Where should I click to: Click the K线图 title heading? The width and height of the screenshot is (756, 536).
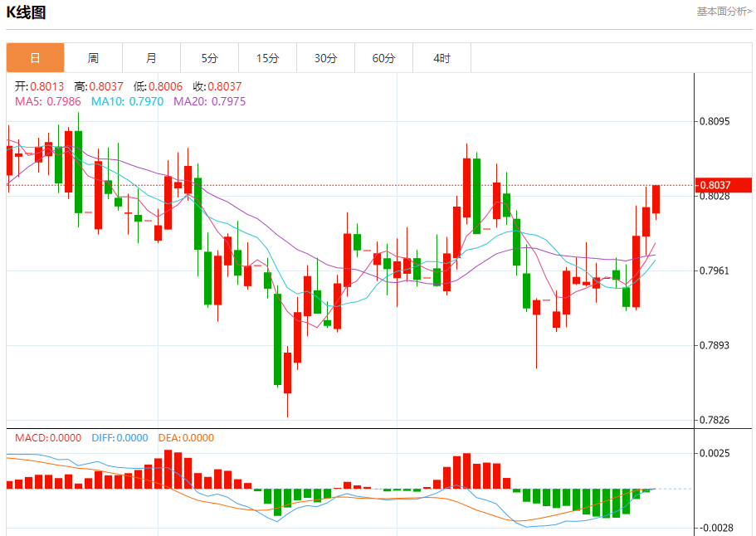click(x=27, y=12)
